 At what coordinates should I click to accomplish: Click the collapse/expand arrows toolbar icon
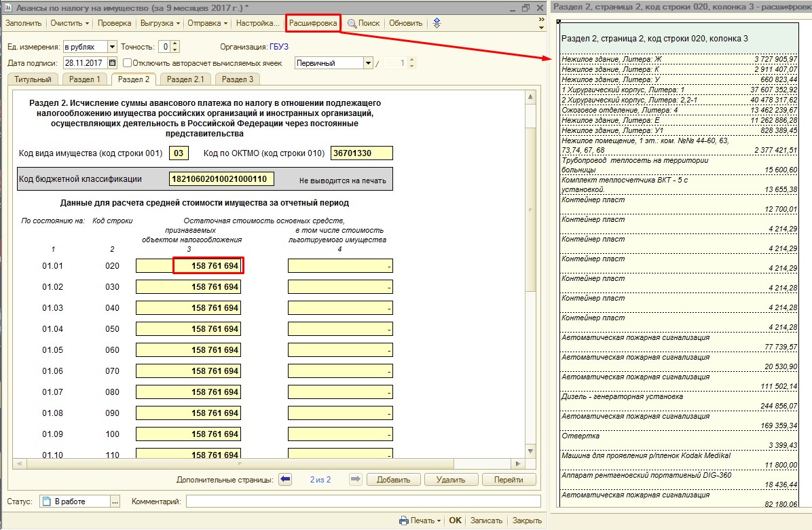pyautogui.click(x=437, y=23)
